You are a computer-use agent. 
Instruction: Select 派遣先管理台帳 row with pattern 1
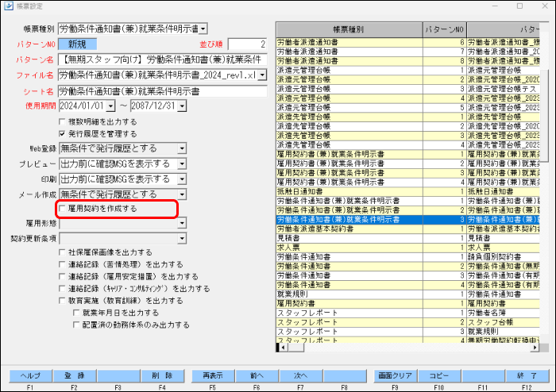click(x=407, y=117)
